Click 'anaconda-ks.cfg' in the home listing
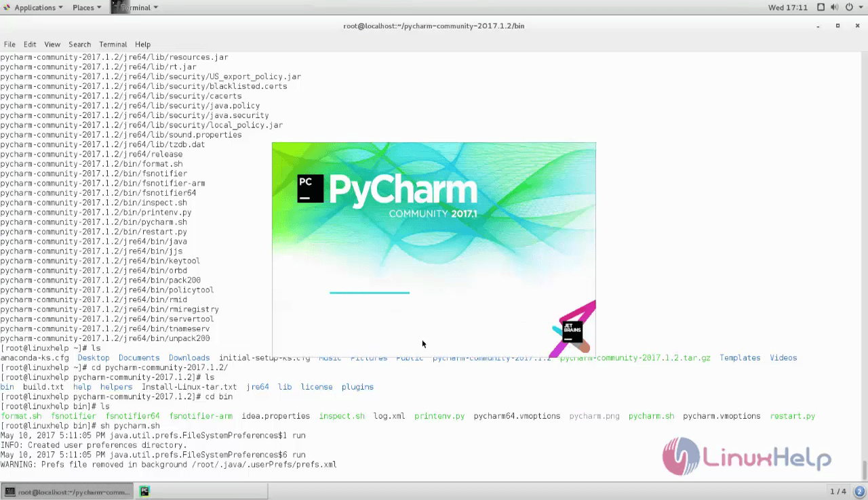The width and height of the screenshot is (868, 500). (x=35, y=358)
